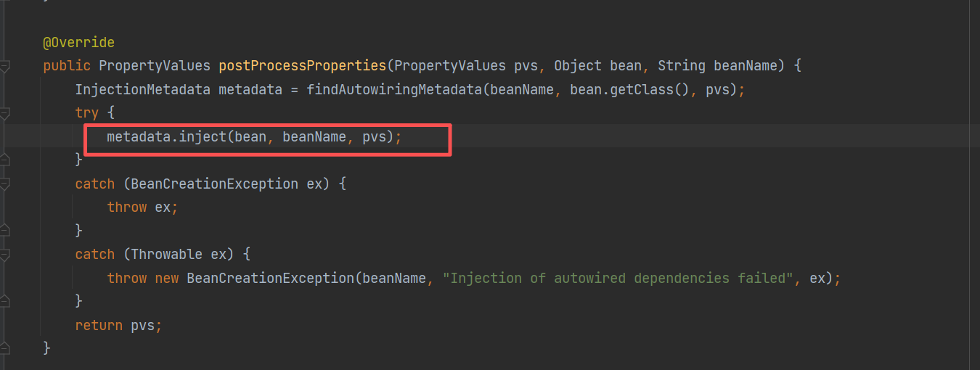Click the @Override annotation

79,43
